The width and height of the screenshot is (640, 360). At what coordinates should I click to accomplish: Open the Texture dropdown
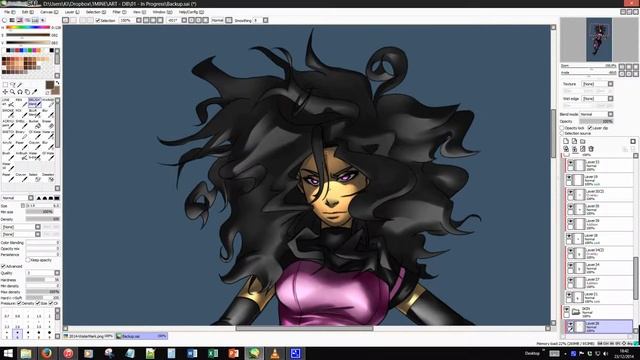(x=610, y=84)
